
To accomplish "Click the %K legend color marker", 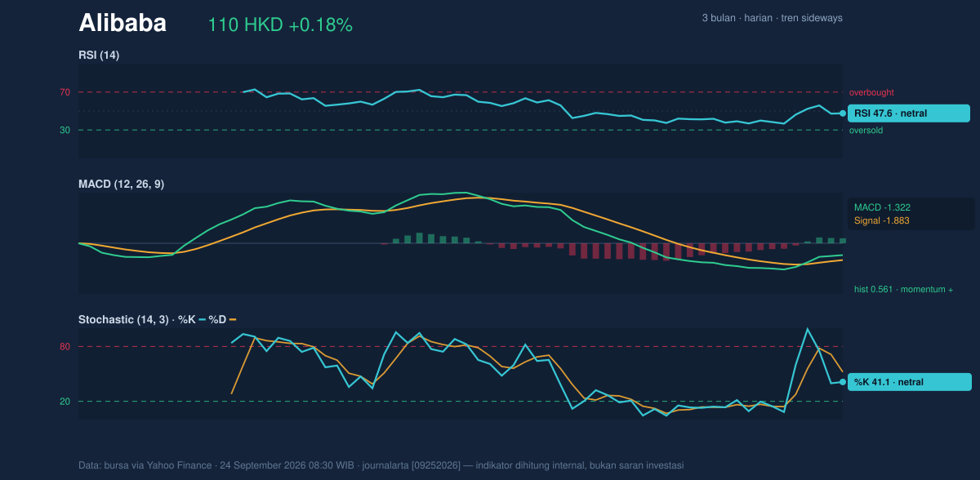I will (202, 320).
